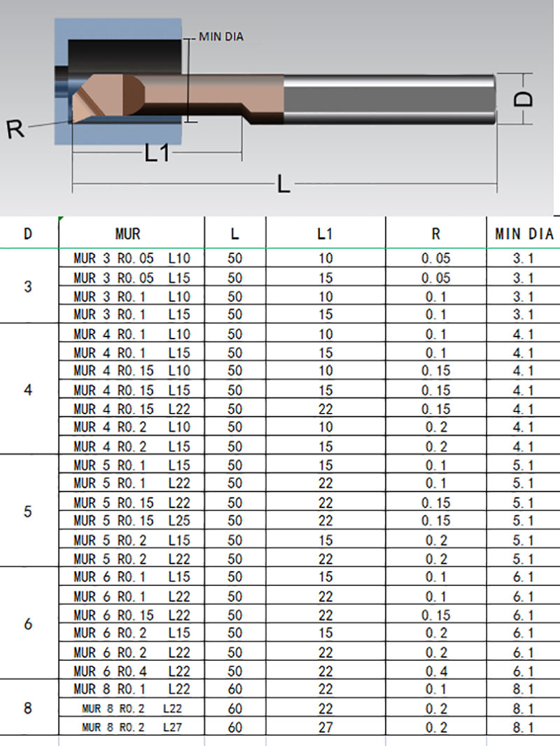Click the 'R' radius label in diagram
560x746 pixels.
(x=15, y=129)
